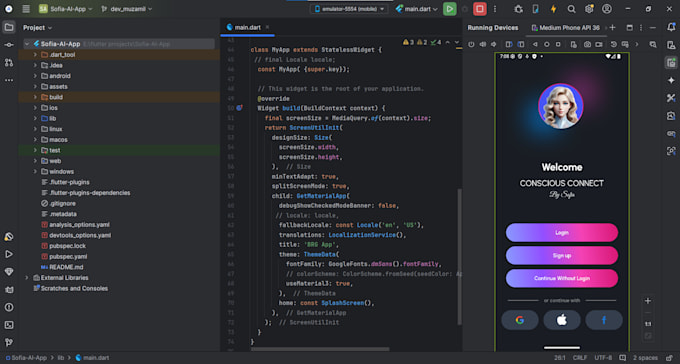Run main.dart with the green Run button
This screenshot has width=680, height=364.
(x=449, y=9)
